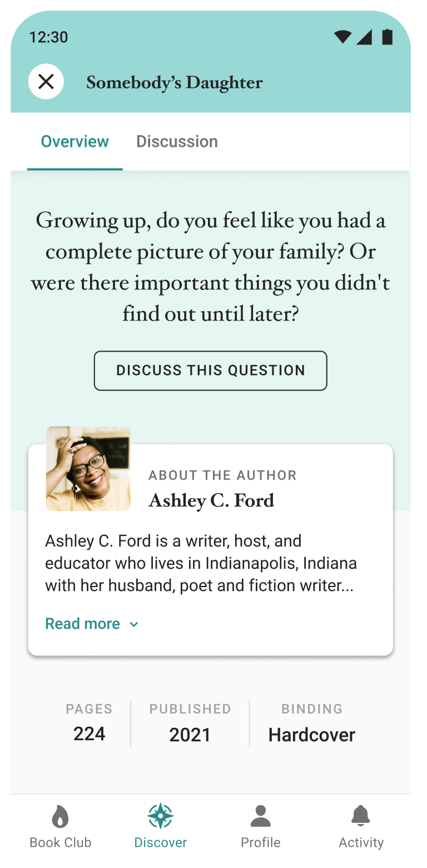Tap the discussion question prompt text
427x868 pixels.
coord(211,267)
